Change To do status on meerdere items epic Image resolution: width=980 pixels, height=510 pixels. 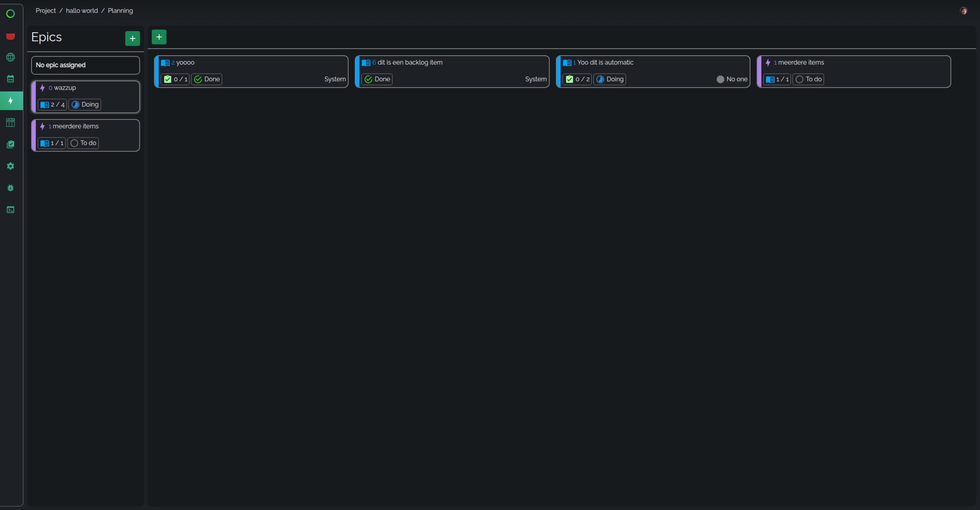[x=83, y=143]
